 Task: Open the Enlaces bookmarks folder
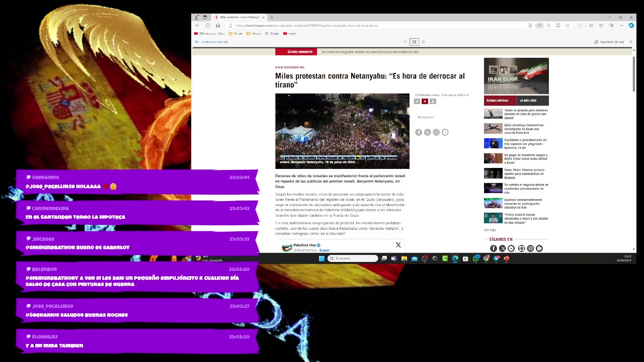pos(254,34)
